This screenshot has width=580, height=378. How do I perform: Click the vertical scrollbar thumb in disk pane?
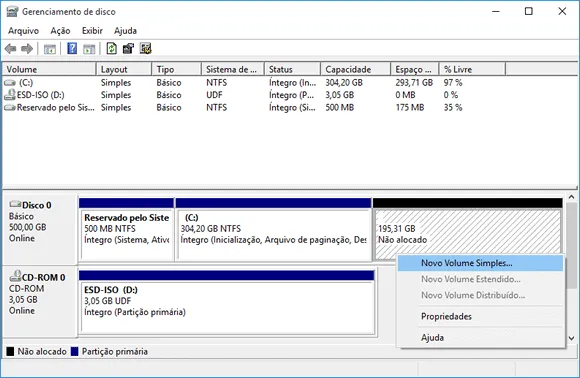[571, 246]
